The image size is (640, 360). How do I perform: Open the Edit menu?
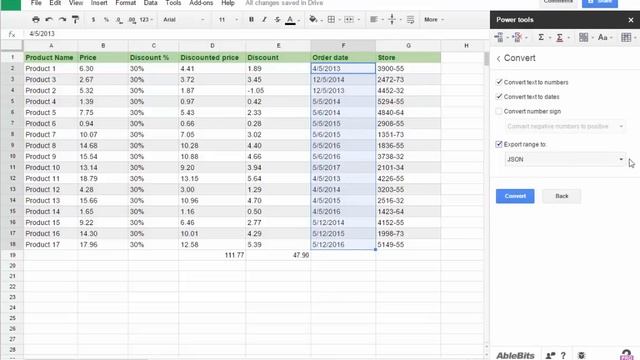pyautogui.click(x=55, y=3)
